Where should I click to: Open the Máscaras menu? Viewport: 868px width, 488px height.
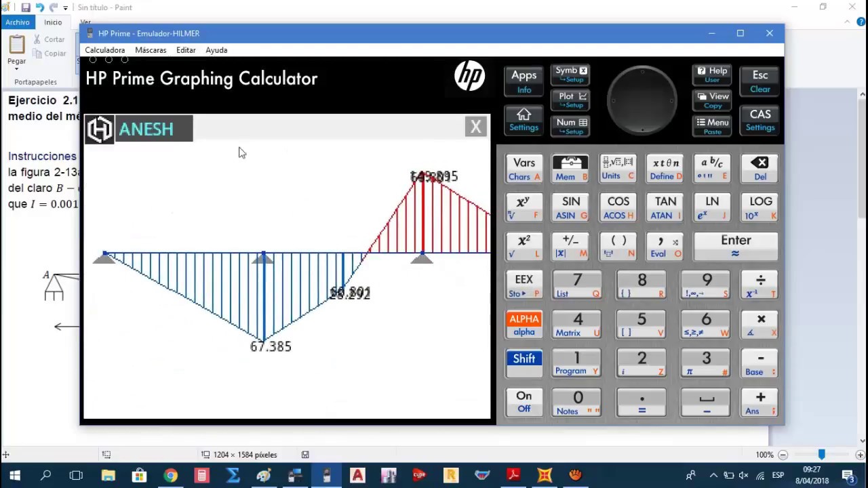[x=151, y=50]
